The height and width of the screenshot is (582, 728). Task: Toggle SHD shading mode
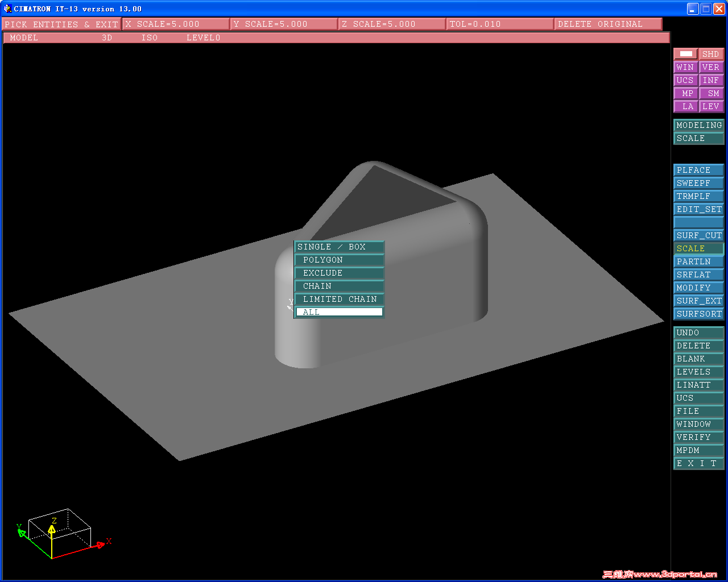tap(712, 54)
